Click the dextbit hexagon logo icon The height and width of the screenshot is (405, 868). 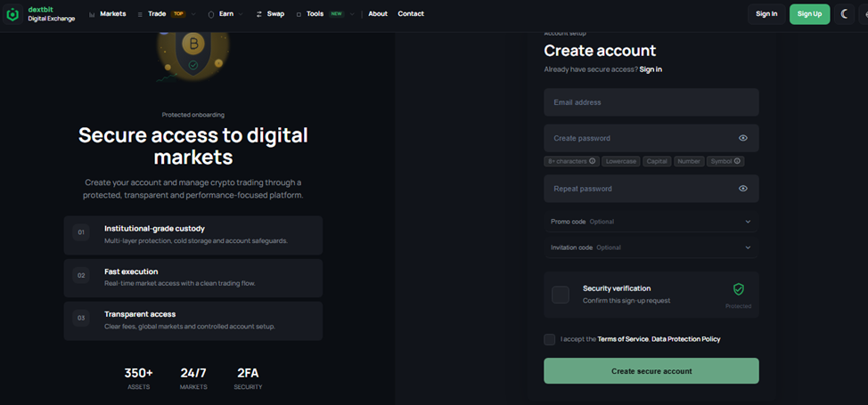12,15
